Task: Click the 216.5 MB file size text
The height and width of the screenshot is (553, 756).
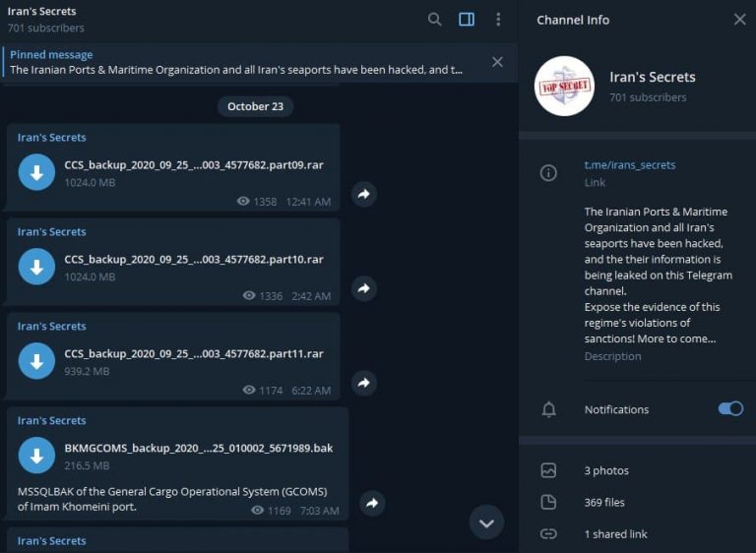Action: pos(87,465)
